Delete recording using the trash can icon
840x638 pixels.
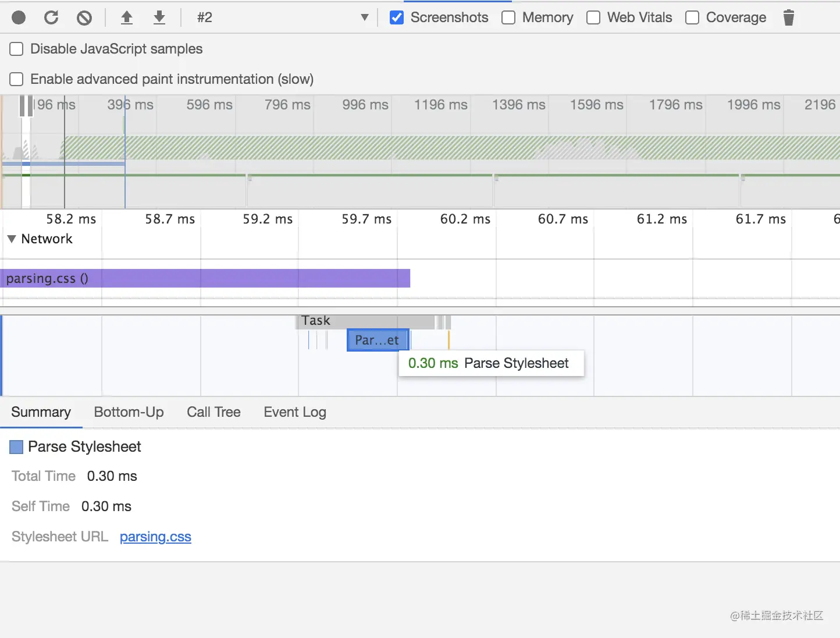(x=788, y=17)
